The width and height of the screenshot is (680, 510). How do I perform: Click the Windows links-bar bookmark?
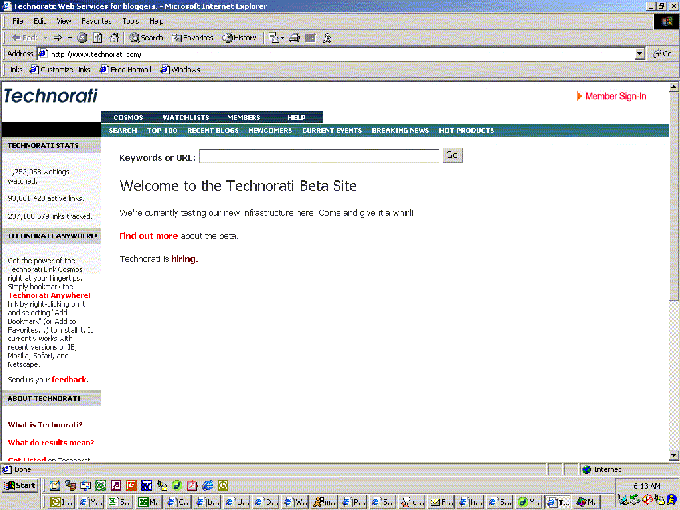point(180,69)
